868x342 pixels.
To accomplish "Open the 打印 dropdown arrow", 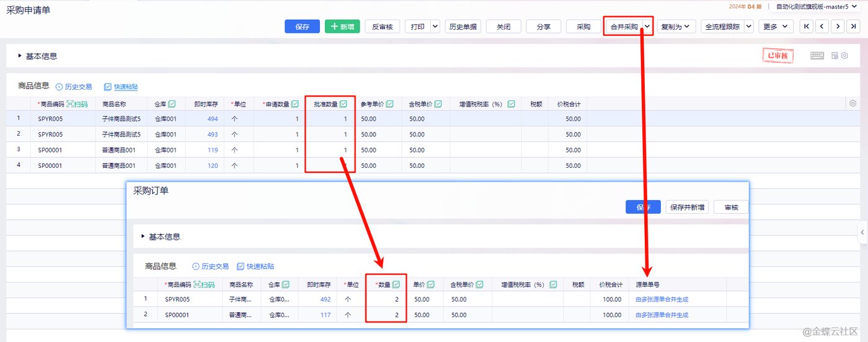I will [x=435, y=27].
